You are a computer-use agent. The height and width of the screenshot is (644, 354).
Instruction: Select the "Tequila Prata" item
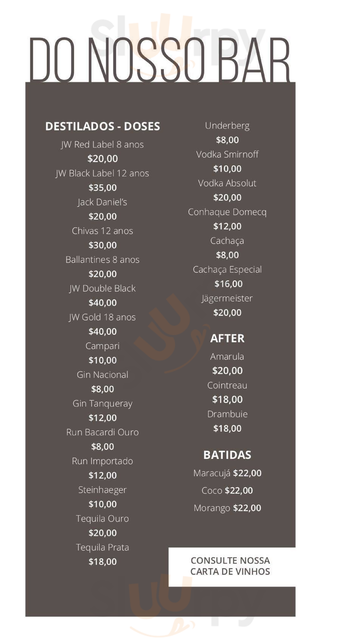pos(102,547)
